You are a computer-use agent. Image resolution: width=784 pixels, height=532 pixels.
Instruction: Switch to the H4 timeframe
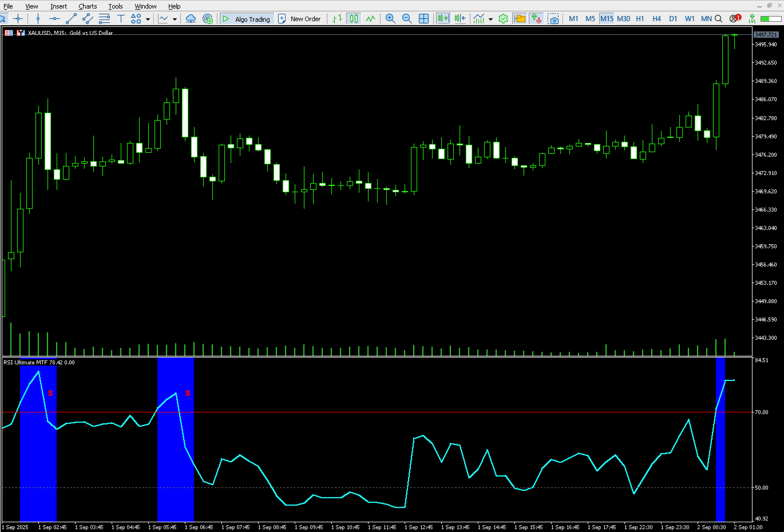[x=656, y=19]
